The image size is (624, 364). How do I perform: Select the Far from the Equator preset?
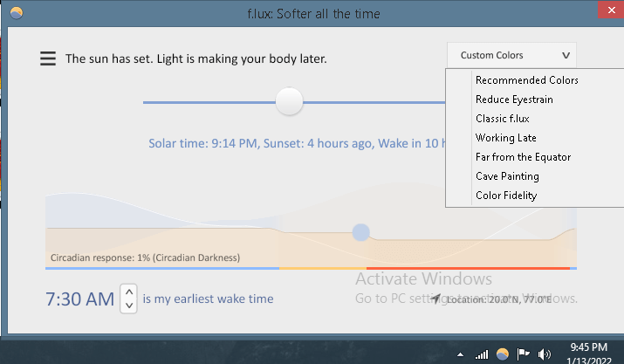point(523,157)
